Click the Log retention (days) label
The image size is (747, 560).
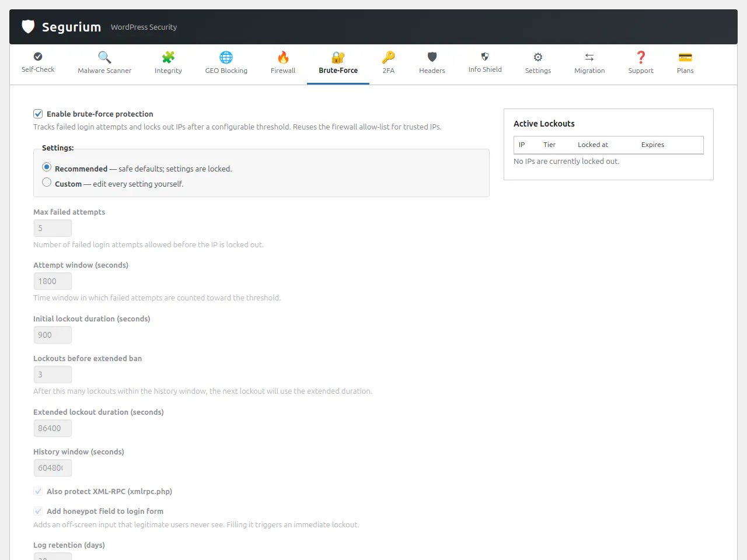pyautogui.click(x=69, y=545)
